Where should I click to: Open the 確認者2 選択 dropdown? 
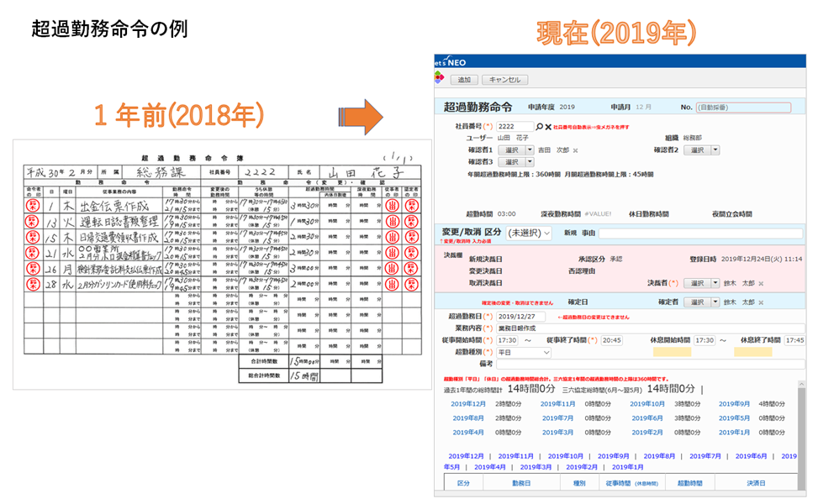(x=703, y=150)
